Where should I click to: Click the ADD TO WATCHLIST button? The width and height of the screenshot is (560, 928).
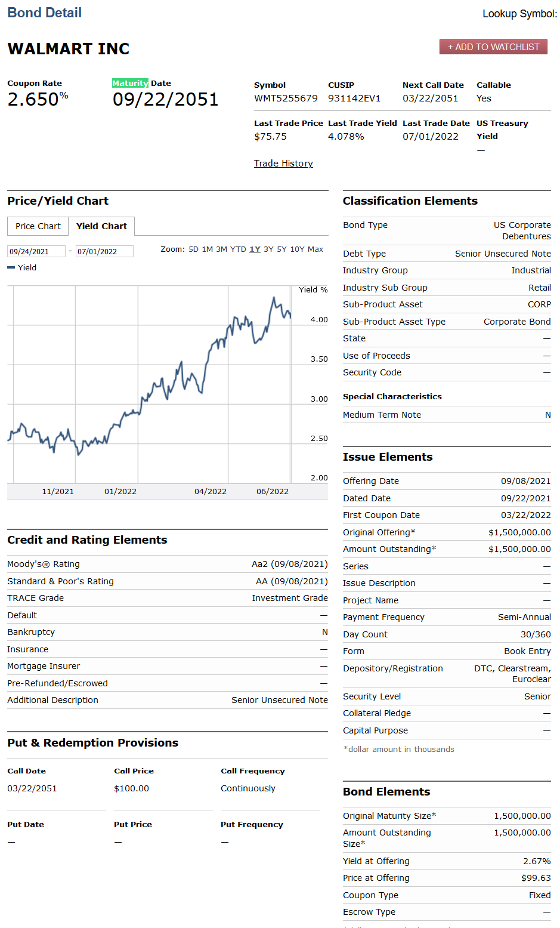(493, 47)
